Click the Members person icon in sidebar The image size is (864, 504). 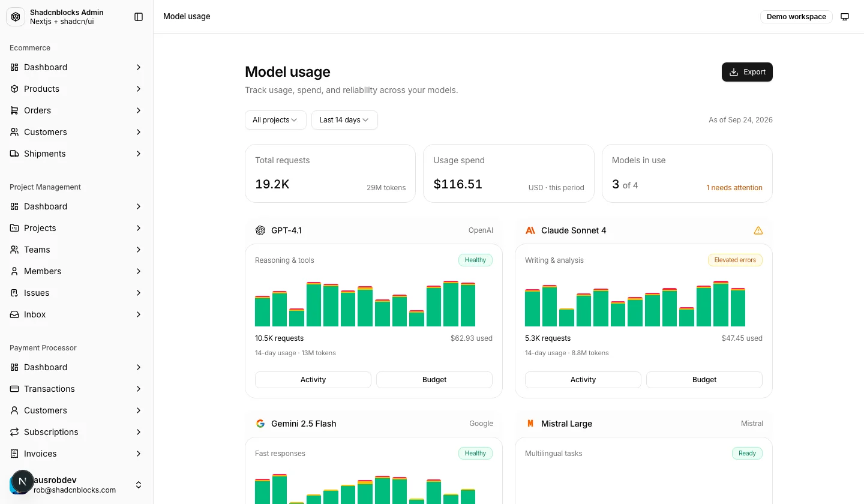click(x=14, y=271)
